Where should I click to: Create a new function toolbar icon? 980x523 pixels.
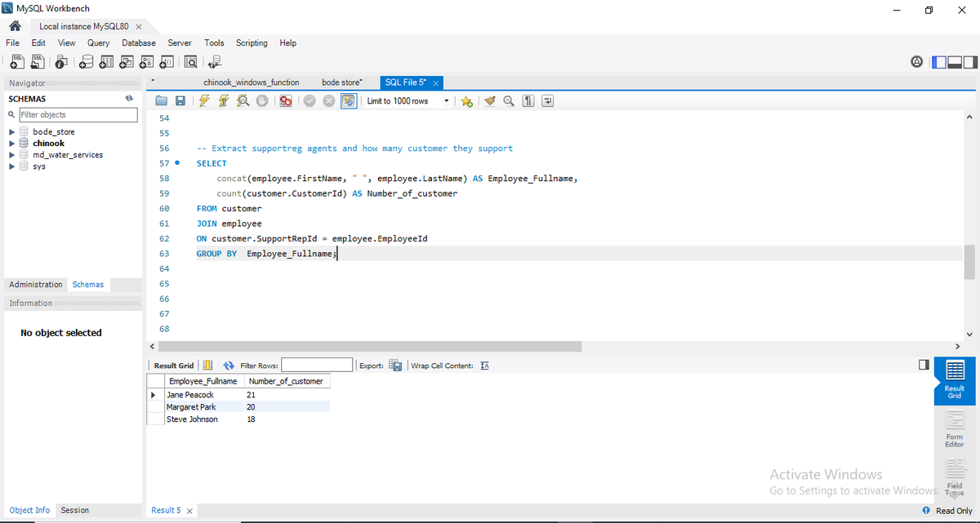(x=166, y=61)
